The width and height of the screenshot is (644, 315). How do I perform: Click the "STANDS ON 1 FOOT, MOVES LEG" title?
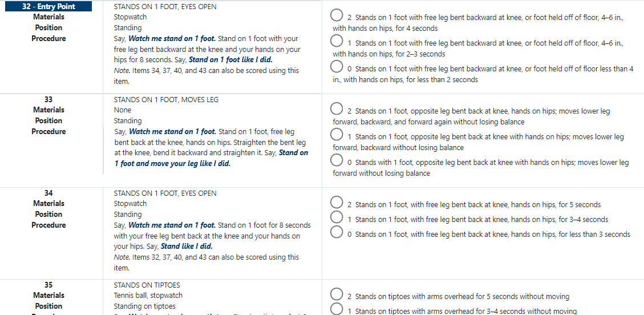point(166,99)
